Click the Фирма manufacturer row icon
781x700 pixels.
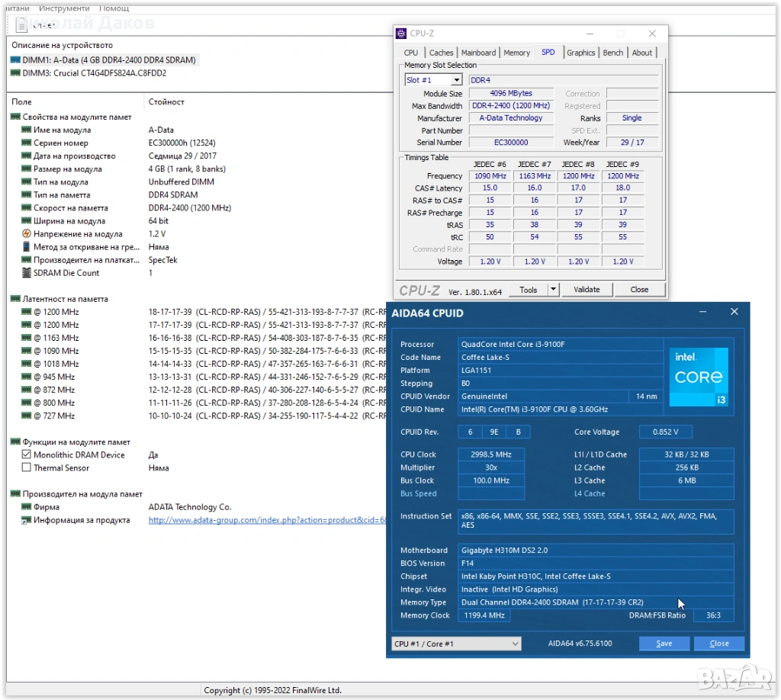pyautogui.click(x=27, y=507)
